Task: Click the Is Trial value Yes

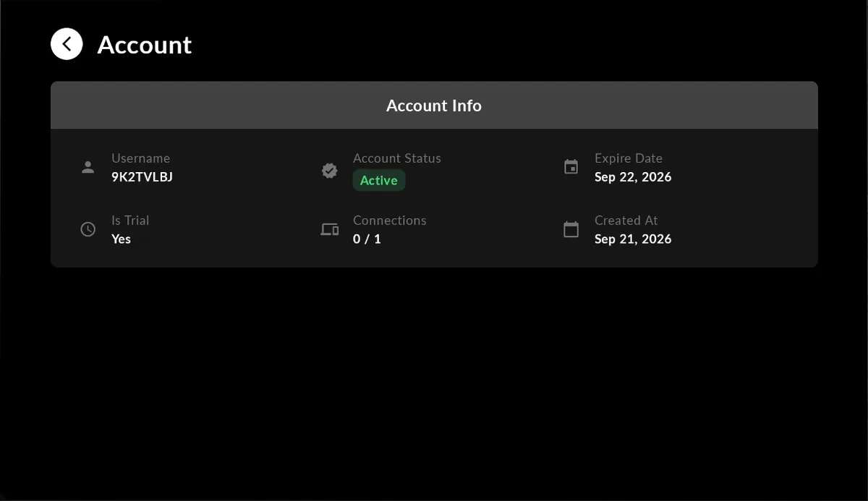Action: 121,239
